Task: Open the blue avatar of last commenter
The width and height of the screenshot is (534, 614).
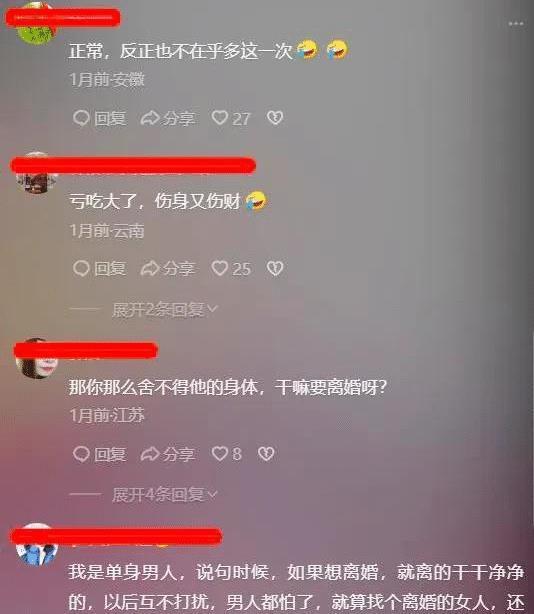Action: coord(36,545)
